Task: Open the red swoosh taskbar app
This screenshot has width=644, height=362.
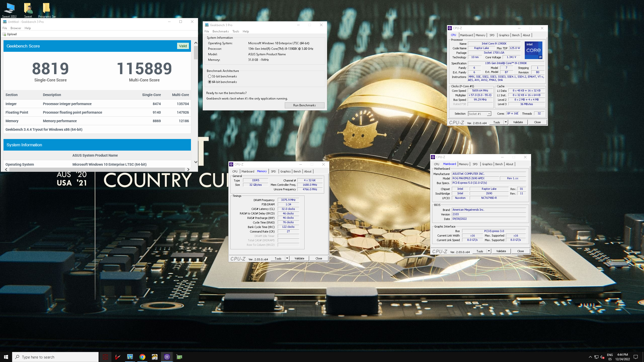Action: [x=117, y=357]
